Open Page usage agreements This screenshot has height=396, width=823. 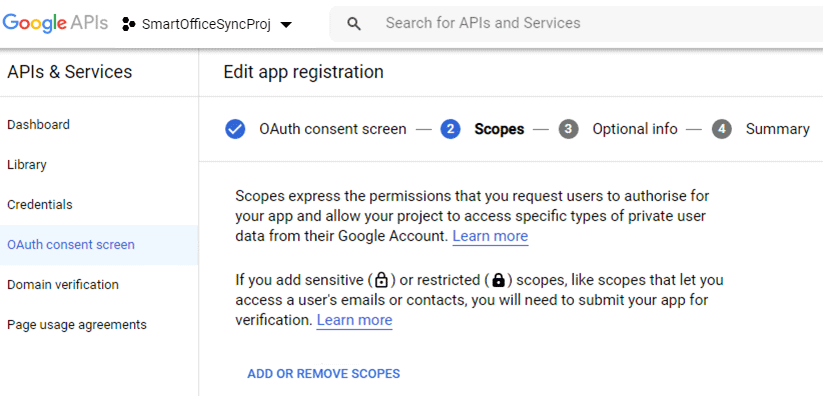[x=77, y=325]
